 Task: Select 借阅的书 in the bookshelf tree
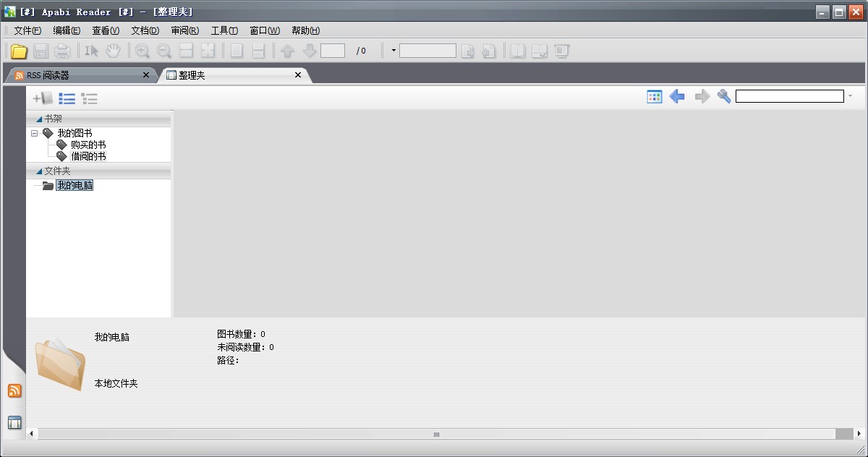pyautogui.click(x=88, y=156)
